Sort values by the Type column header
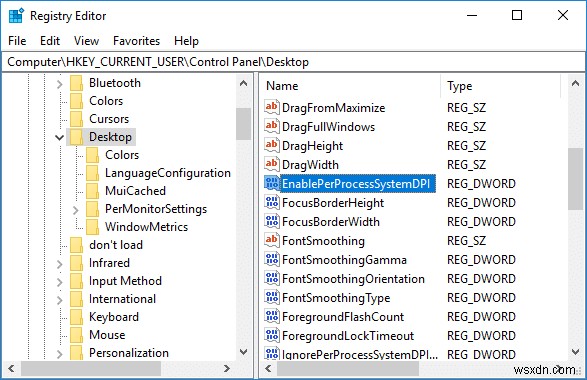 pos(501,86)
